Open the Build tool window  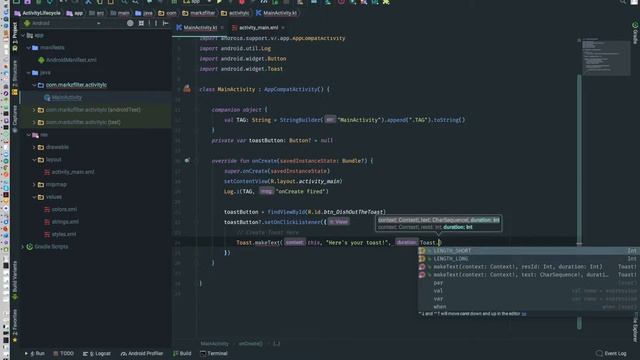182,353
